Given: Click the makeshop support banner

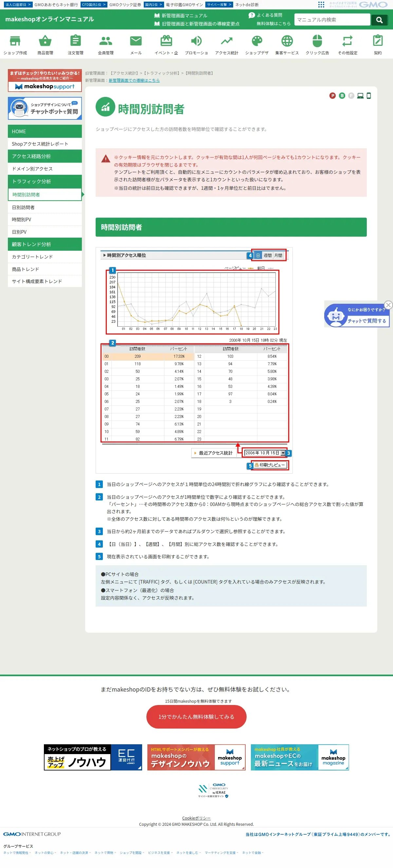Looking at the screenshot, I should click(45, 81).
